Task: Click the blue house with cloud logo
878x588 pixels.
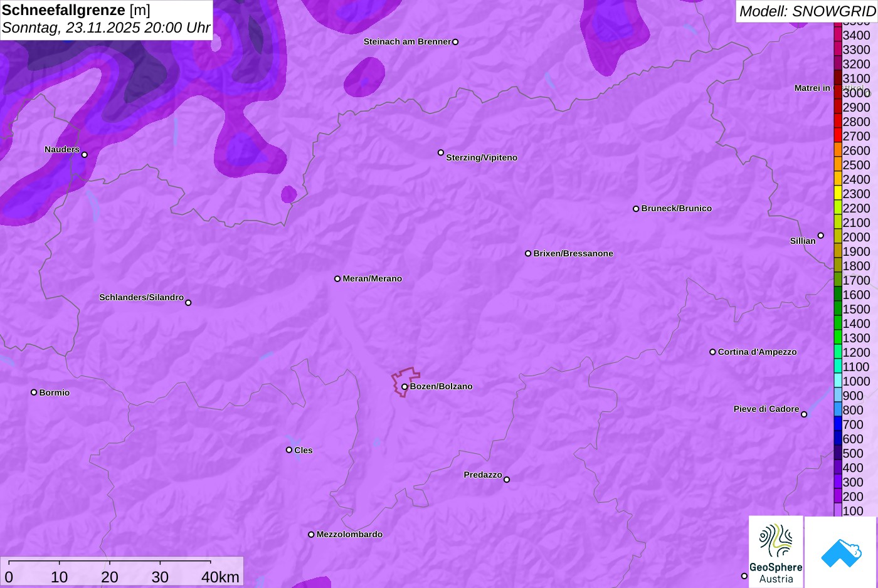Action: [x=841, y=553]
